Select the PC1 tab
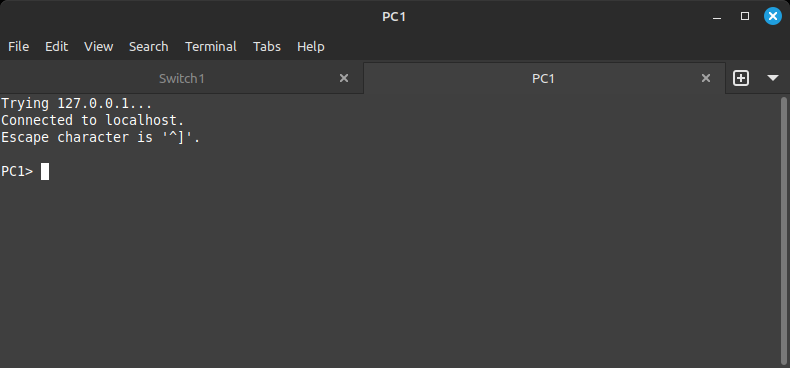 tap(544, 79)
